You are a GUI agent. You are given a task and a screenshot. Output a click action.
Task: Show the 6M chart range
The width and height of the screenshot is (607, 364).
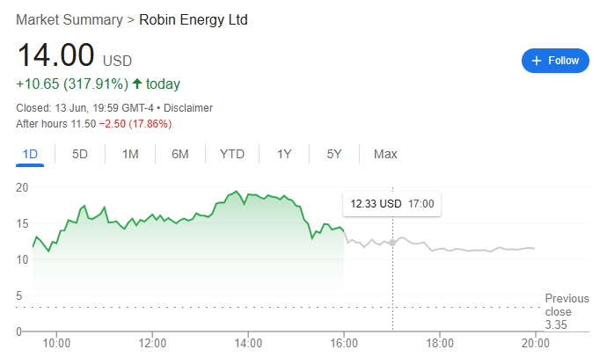point(180,154)
